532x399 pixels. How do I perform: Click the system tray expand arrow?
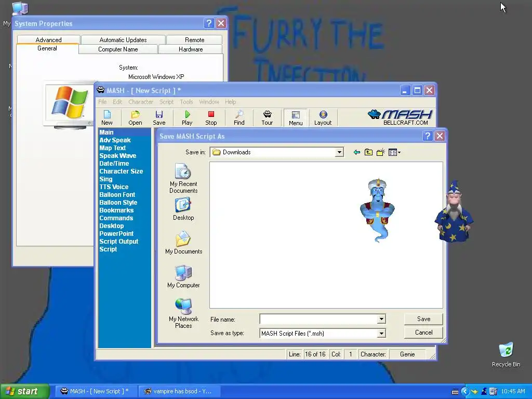[465, 392]
